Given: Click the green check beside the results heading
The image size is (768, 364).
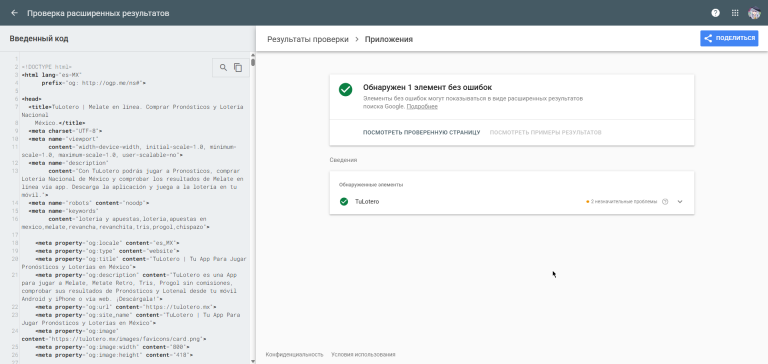Looking at the screenshot, I should pos(345,89).
